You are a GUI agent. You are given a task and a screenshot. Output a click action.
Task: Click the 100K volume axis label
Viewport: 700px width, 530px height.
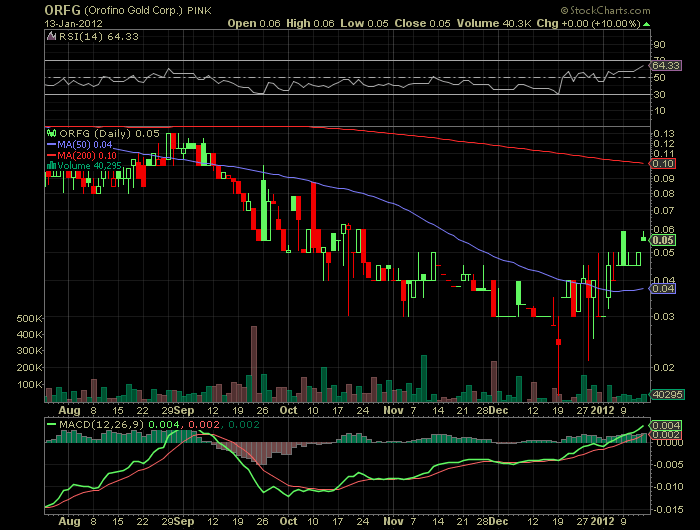pyautogui.click(x=30, y=384)
